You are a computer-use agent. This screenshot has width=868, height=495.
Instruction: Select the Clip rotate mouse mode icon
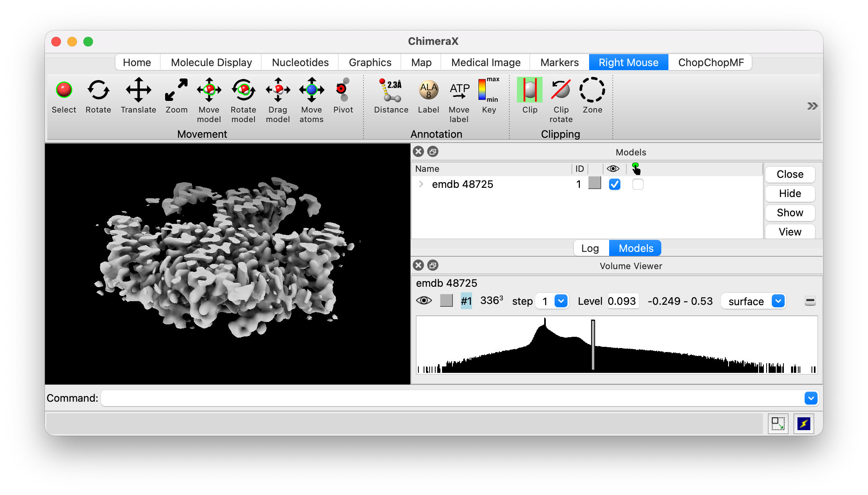coord(561,90)
